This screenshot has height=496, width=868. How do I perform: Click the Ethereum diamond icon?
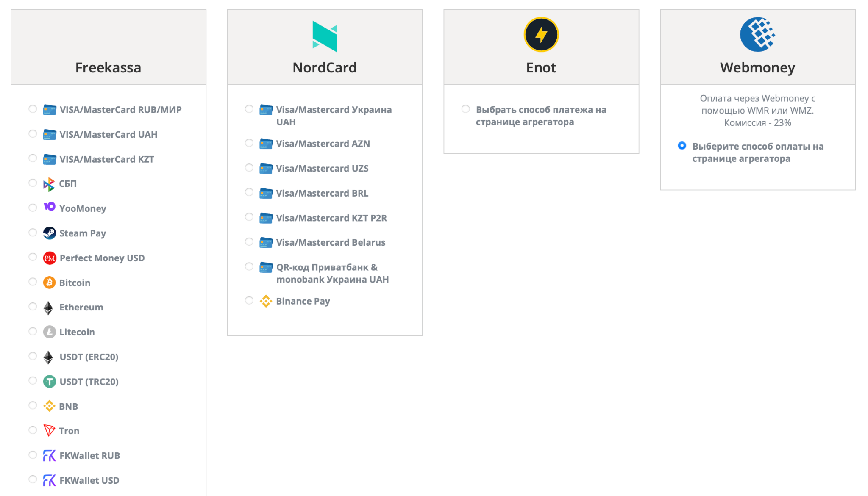pos(48,308)
